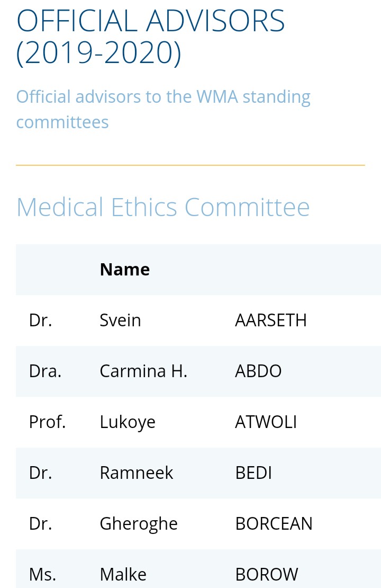Click the first name Svein
Viewport: 381px width, 588px height.
tap(120, 320)
